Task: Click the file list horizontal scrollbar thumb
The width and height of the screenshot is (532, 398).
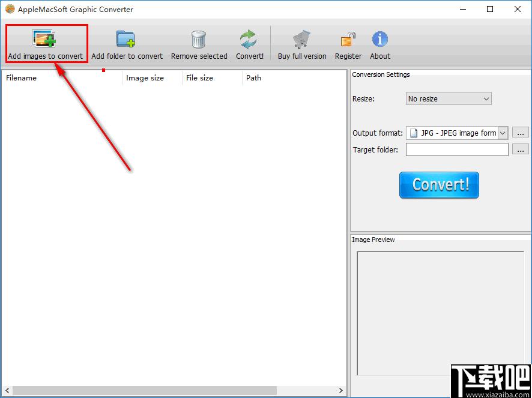Action: tap(145, 391)
